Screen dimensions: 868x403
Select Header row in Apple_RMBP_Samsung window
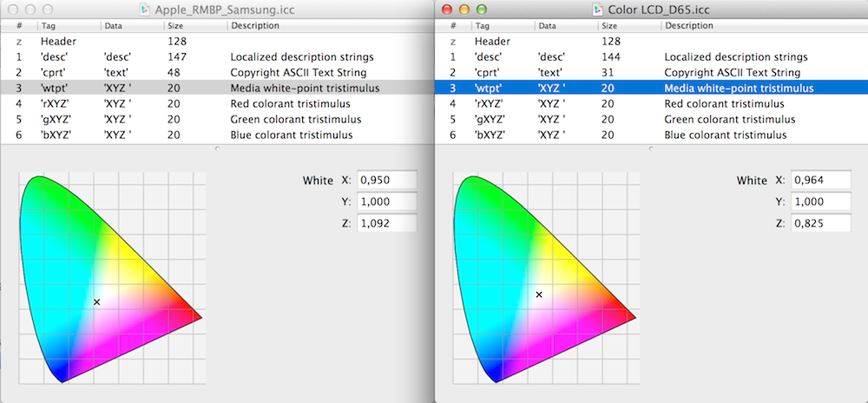click(x=217, y=42)
